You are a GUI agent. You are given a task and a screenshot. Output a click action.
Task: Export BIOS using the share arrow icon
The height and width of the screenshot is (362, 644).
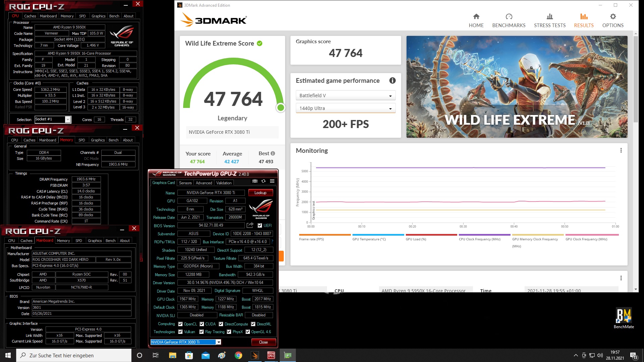(250, 225)
